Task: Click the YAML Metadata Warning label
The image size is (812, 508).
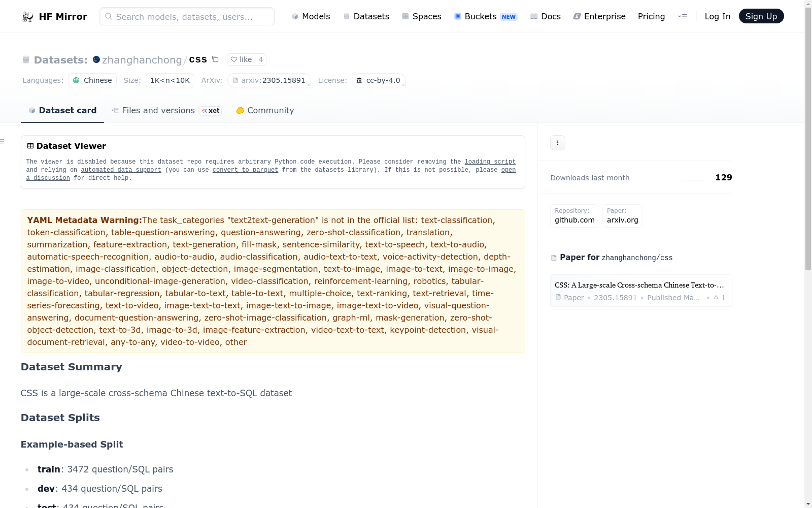Action: tap(85, 220)
